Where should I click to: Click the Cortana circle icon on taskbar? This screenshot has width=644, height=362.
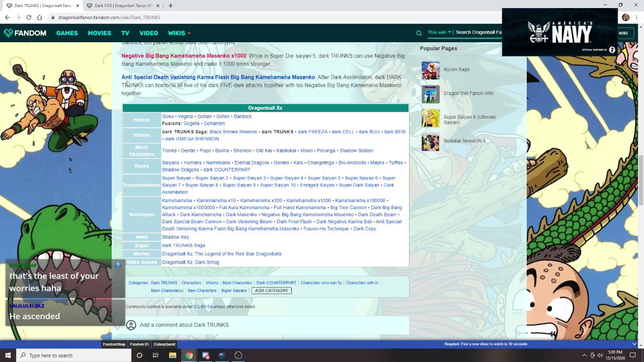point(139,355)
